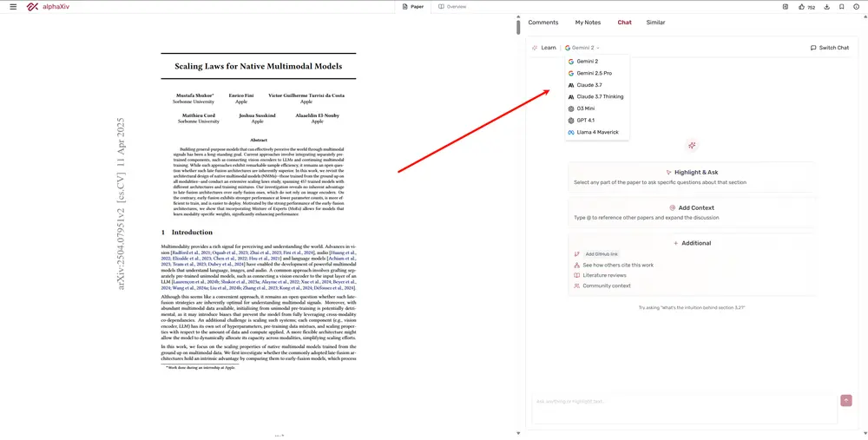Send message with the arrow button
The height and width of the screenshot is (440, 868).
846,400
